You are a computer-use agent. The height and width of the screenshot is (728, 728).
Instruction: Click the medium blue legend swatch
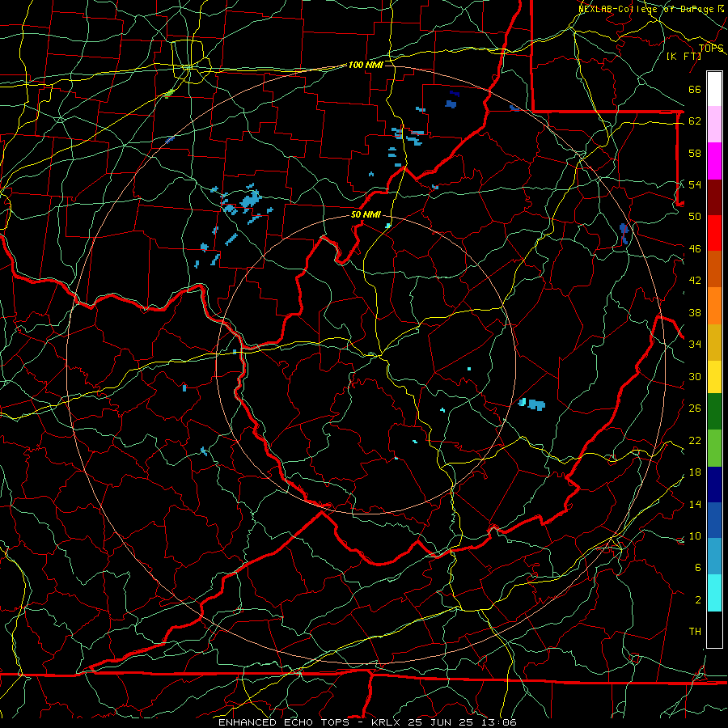pyautogui.click(x=714, y=521)
